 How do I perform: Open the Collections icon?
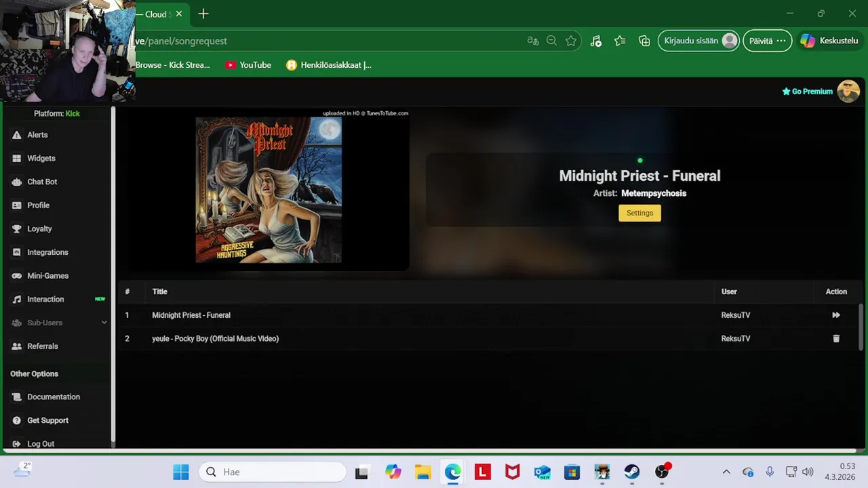point(644,41)
